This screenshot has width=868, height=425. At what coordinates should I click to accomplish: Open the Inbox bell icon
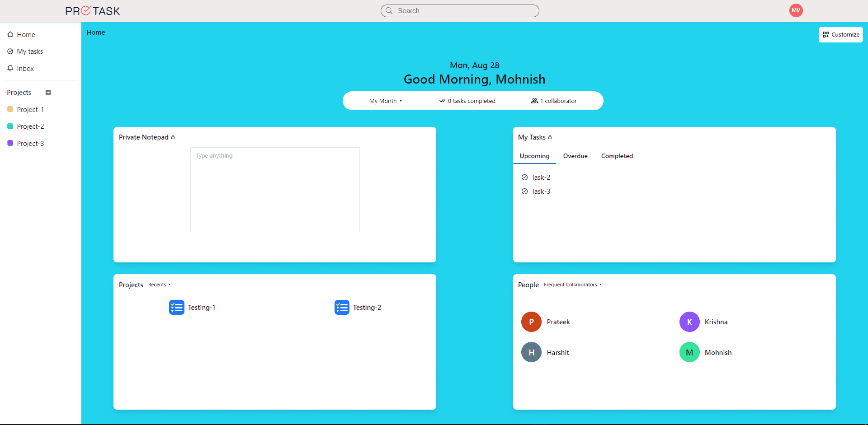click(10, 68)
